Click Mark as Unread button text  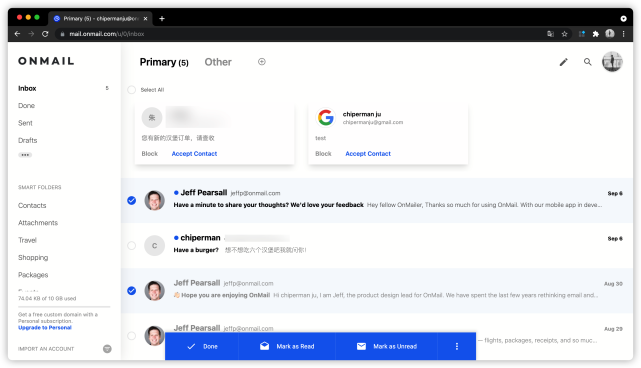(395, 346)
